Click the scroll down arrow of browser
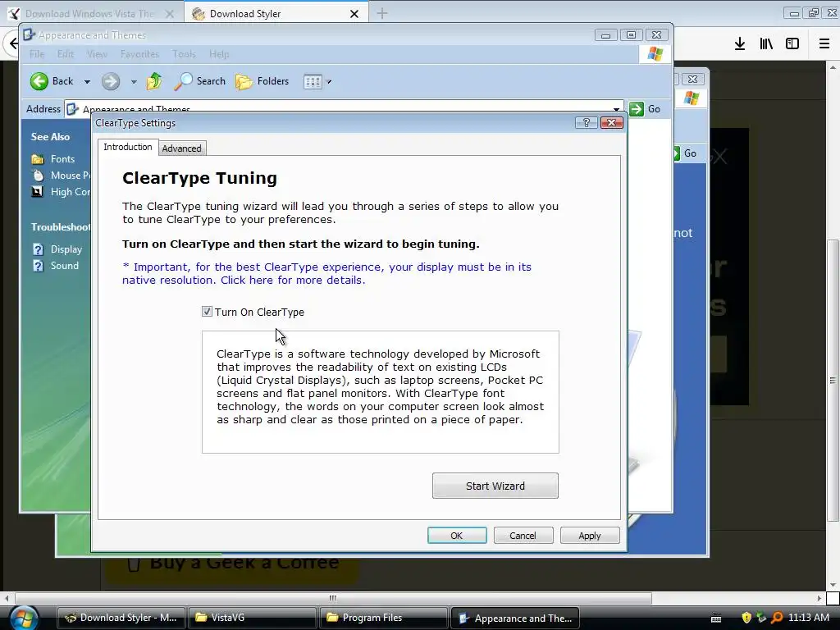Screen dimensions: 840x630 click(x=833, y=584)
